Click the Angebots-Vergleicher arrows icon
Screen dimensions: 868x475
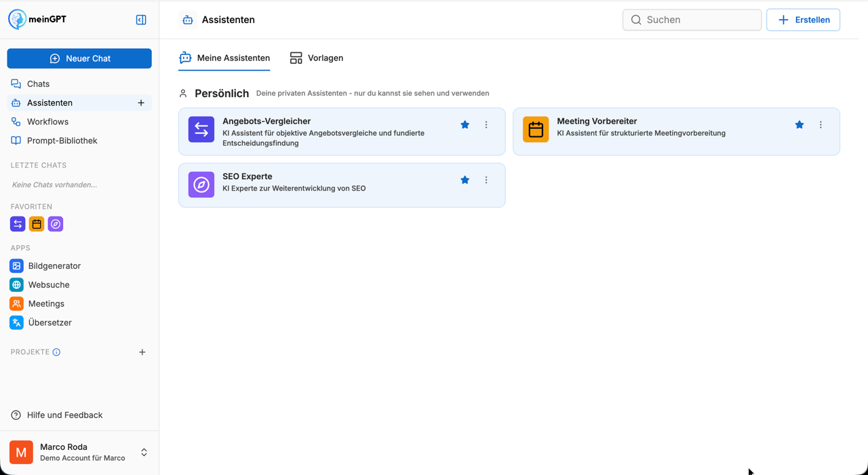pos(201,130)
